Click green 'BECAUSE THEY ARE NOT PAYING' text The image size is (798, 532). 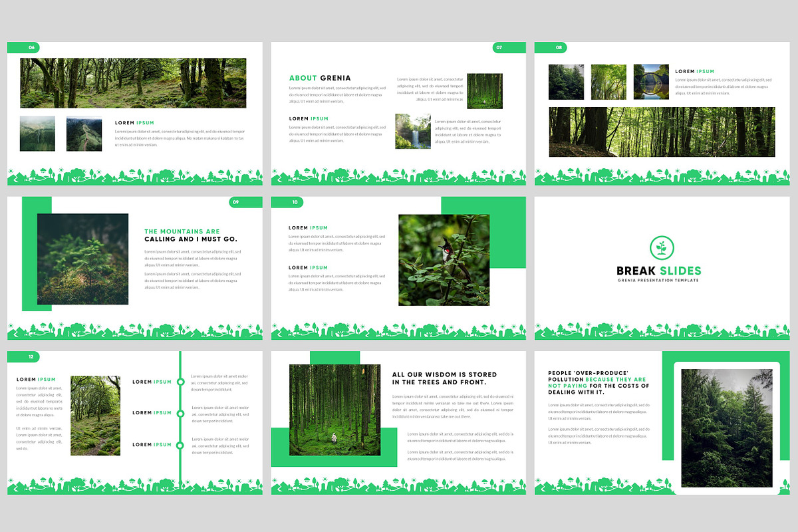(598, 382)
